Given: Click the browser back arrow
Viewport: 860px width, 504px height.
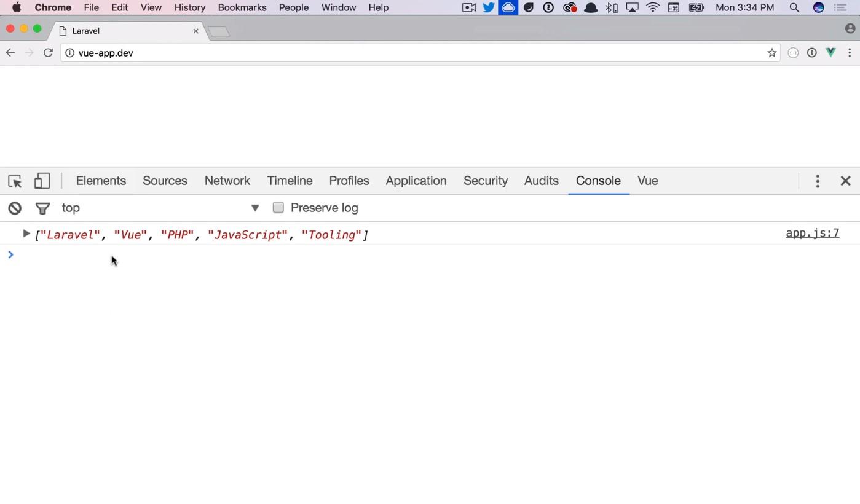Looking at the screenshot, I should pos(10,53).
